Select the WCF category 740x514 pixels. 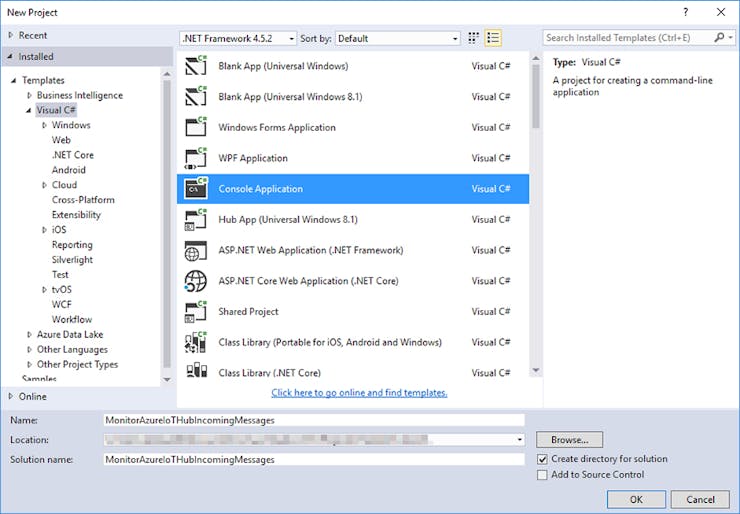click(61, 304)
